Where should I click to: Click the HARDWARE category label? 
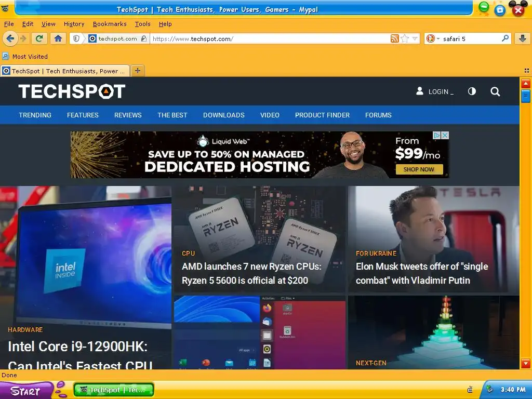point(25,329)
